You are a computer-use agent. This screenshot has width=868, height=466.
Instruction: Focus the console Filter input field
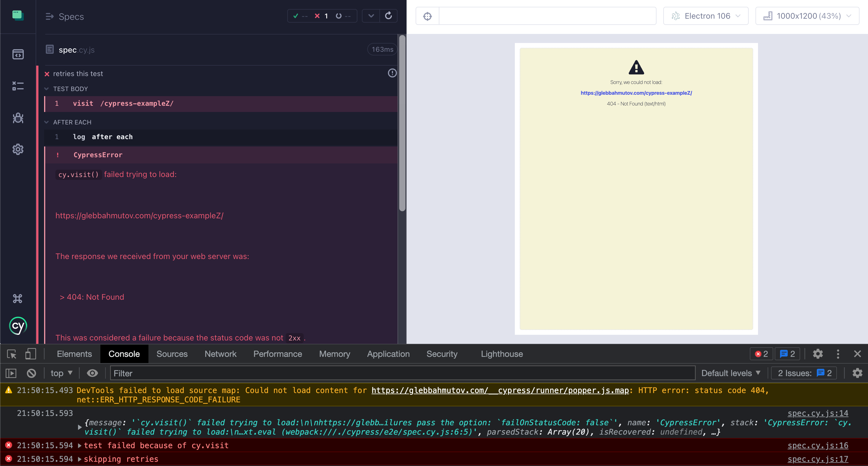click(x=403, y=373)
